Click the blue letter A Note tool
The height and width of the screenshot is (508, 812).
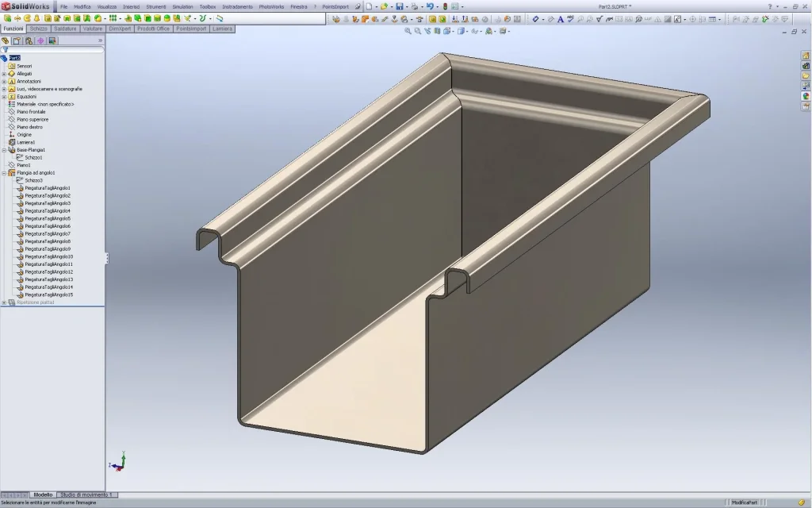(561, 19)
